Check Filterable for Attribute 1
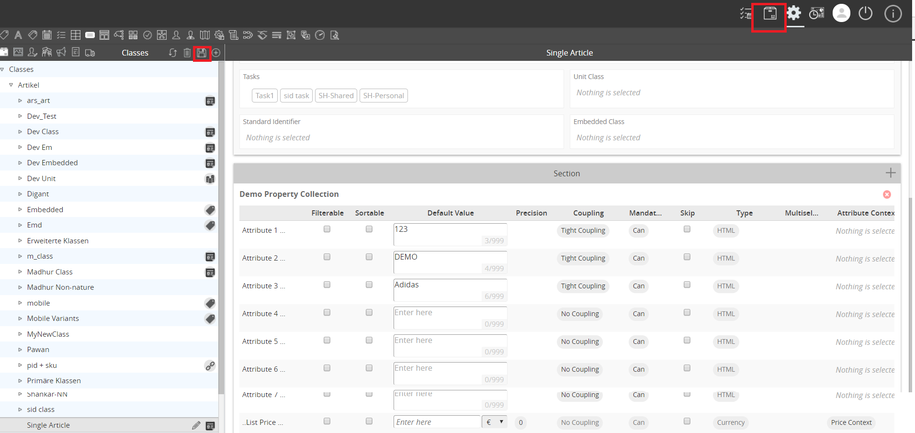 [327, 229]
